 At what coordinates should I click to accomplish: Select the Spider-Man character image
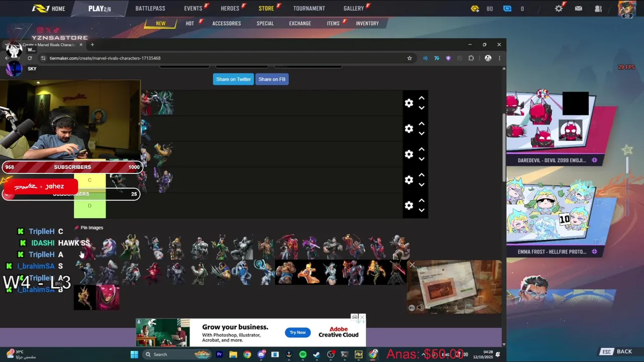378,248
